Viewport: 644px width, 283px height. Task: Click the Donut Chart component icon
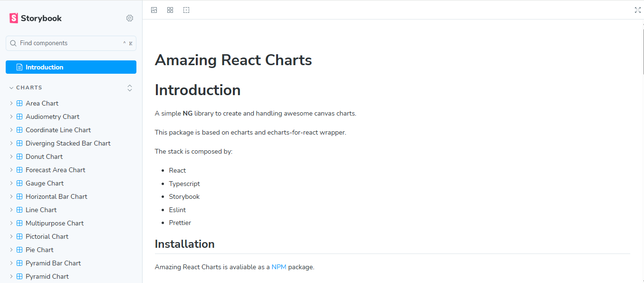(x=19, y=156)
